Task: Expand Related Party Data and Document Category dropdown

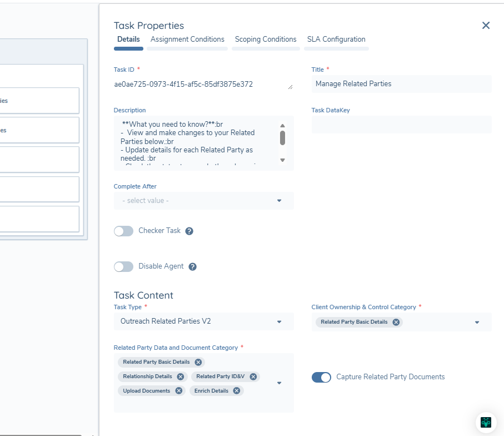Action: (279, 383)
